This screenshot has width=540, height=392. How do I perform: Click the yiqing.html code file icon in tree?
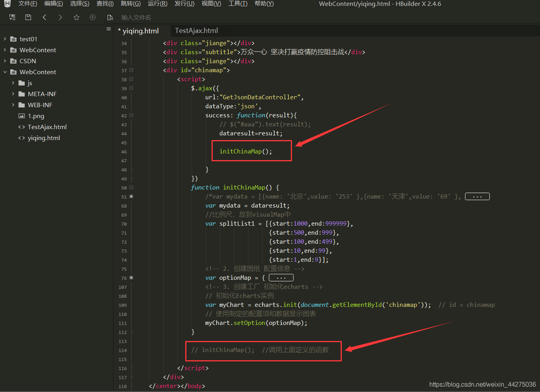(x=22, y=138)
